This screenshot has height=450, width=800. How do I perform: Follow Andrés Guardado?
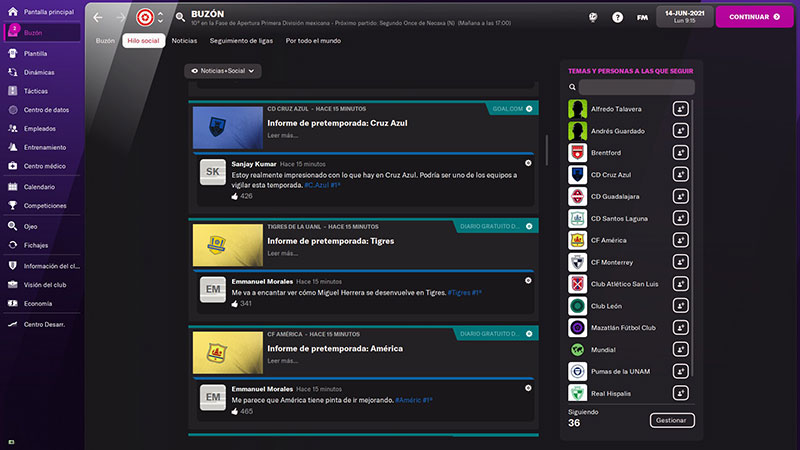[680, 131]
